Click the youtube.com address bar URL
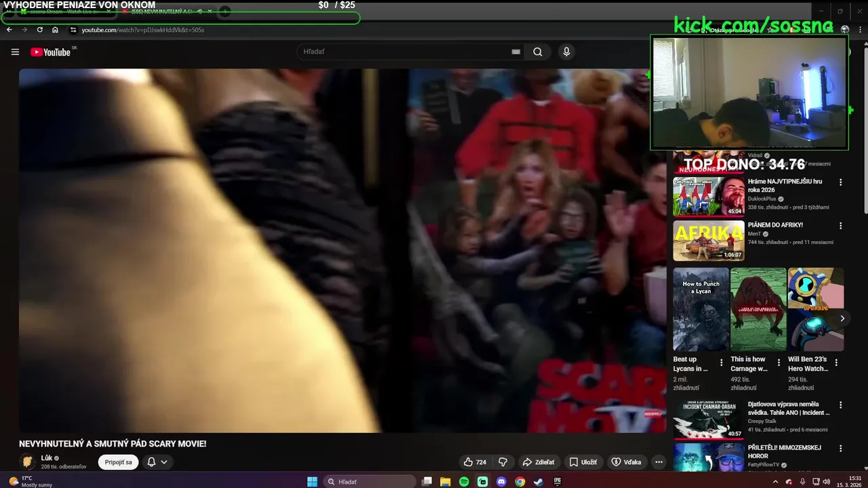Image resolution: width=868 pixels, height=488 pixels. [142, 30]
